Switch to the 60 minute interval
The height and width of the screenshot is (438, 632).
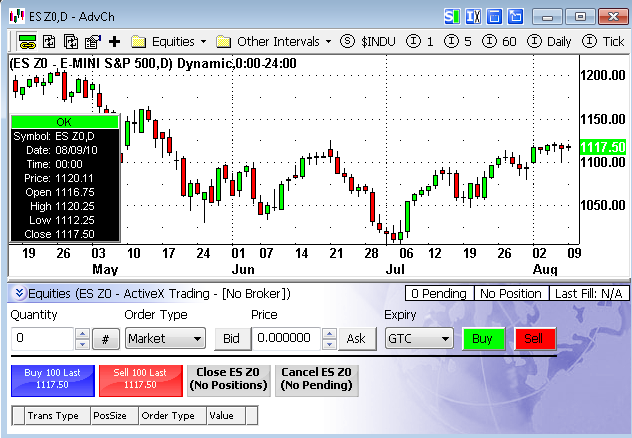point(499,41)
